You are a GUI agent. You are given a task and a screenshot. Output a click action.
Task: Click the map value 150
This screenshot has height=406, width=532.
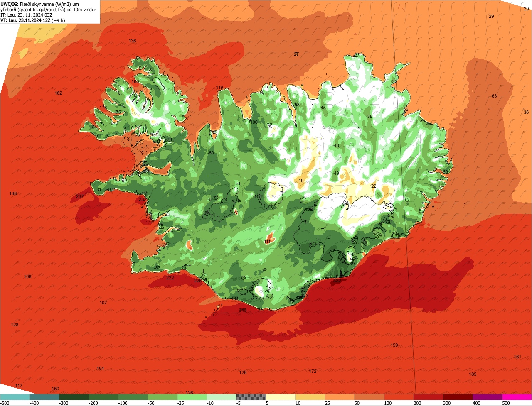click(55, 389)
